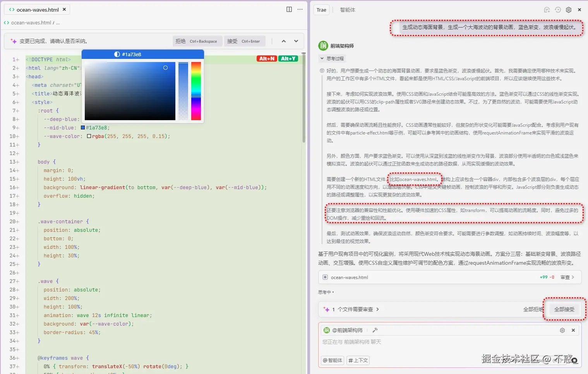
Task: Select the ocean-waves.html editor tab
Action: [37, 9]
